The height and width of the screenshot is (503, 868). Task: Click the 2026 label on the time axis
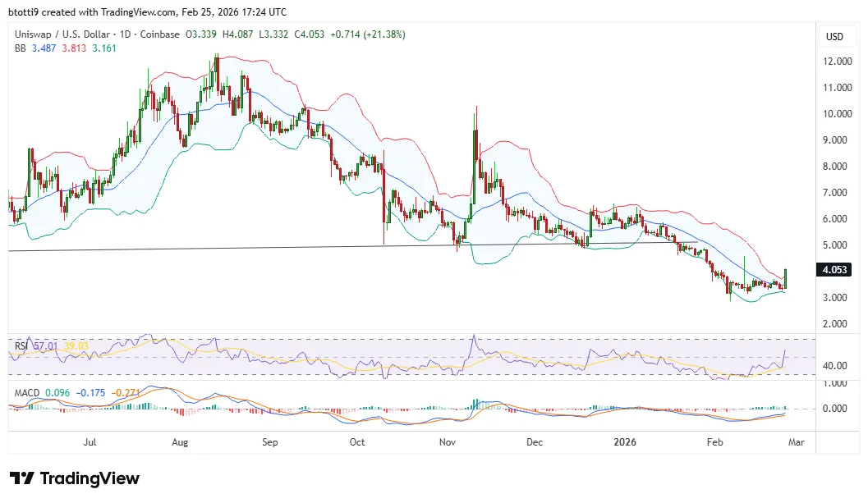[626, 442]
